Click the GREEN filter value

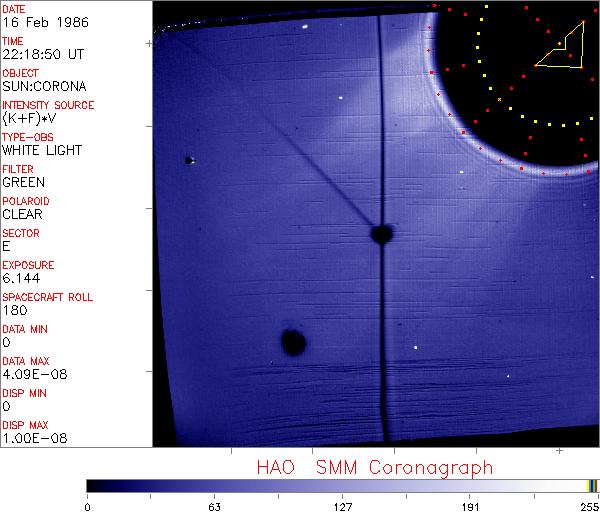(x=24, y=182)
